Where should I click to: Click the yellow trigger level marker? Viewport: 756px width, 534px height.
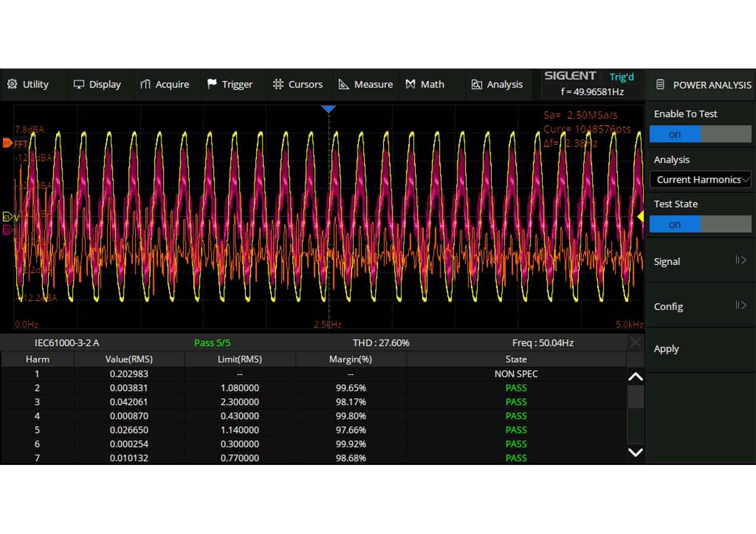(641, 217)
